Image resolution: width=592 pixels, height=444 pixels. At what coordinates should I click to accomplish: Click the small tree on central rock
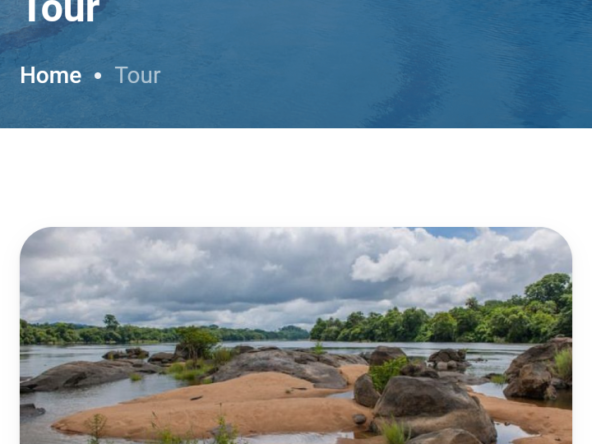(x=196, y=342)
